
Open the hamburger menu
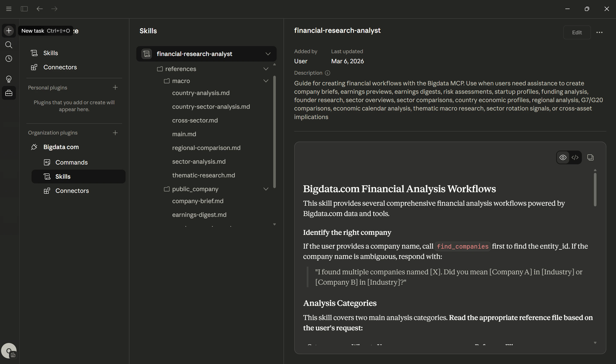pyautogui.click(x=9, y=9)
